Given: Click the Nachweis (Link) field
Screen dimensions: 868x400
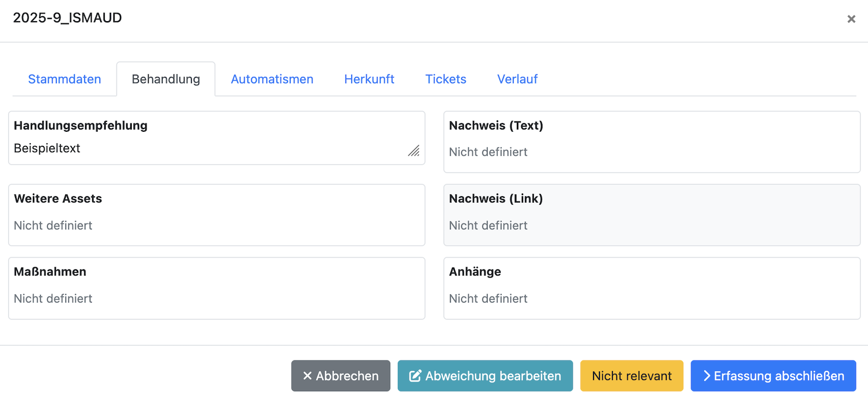Looking at the screenshot, I should (x=652, y=215).
